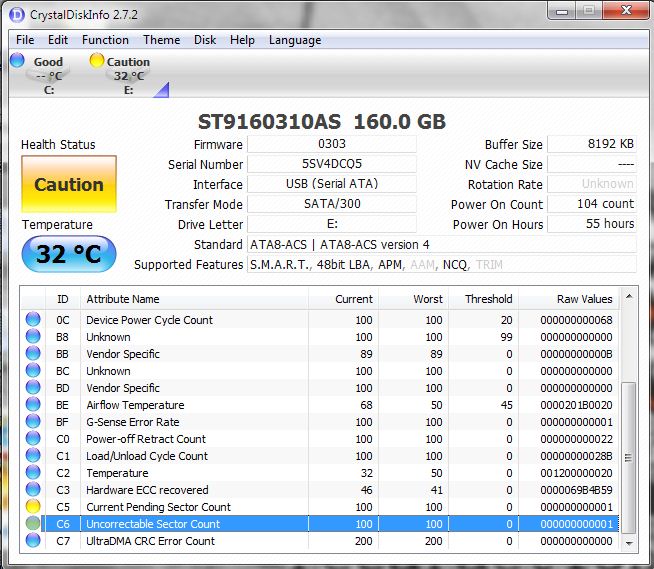Select the Device Power Cycle Count row
The height and width of the screenshot is (569, 654).
[320, 320]
